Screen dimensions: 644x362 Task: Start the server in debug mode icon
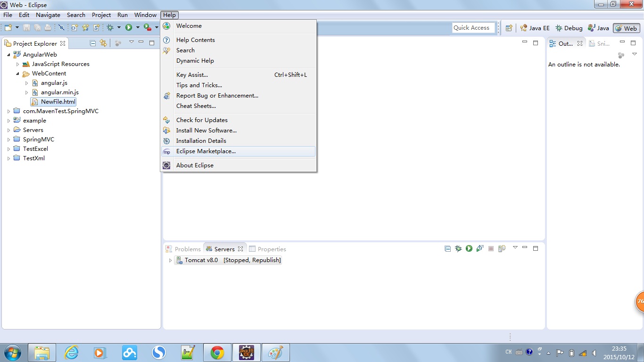458,248
